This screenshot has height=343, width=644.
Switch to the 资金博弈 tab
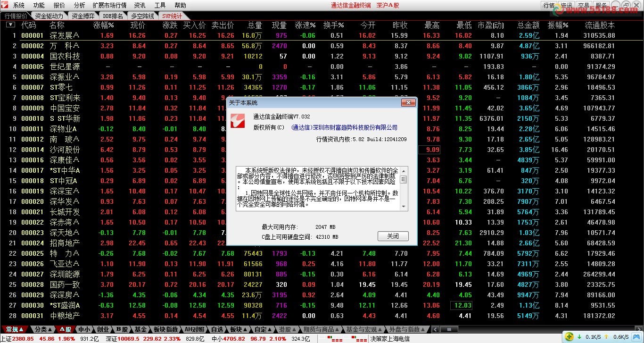click(83, 16)
